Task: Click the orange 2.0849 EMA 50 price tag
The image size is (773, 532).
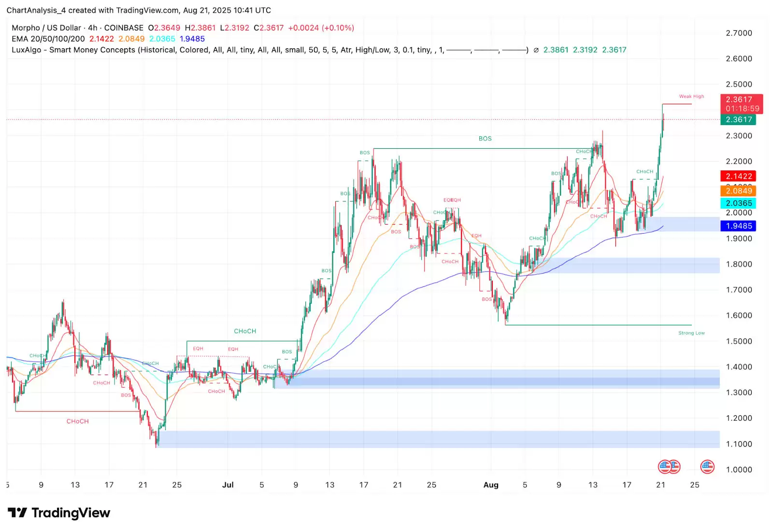Action: (x=738, y=191)
